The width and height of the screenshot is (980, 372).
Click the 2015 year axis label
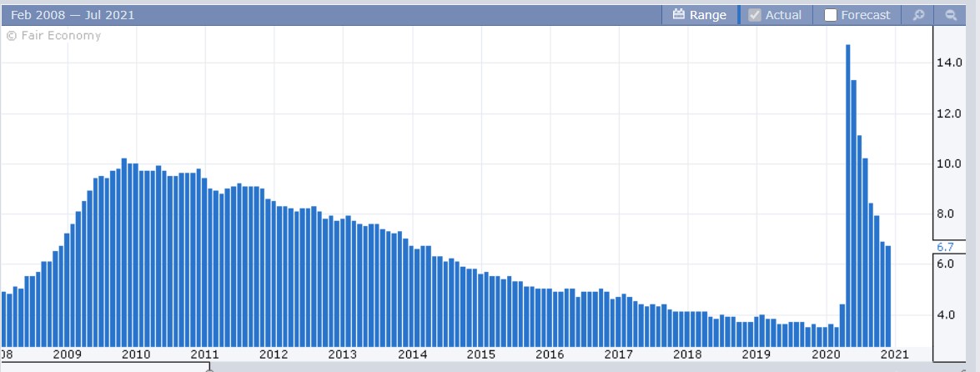[481, 354]
